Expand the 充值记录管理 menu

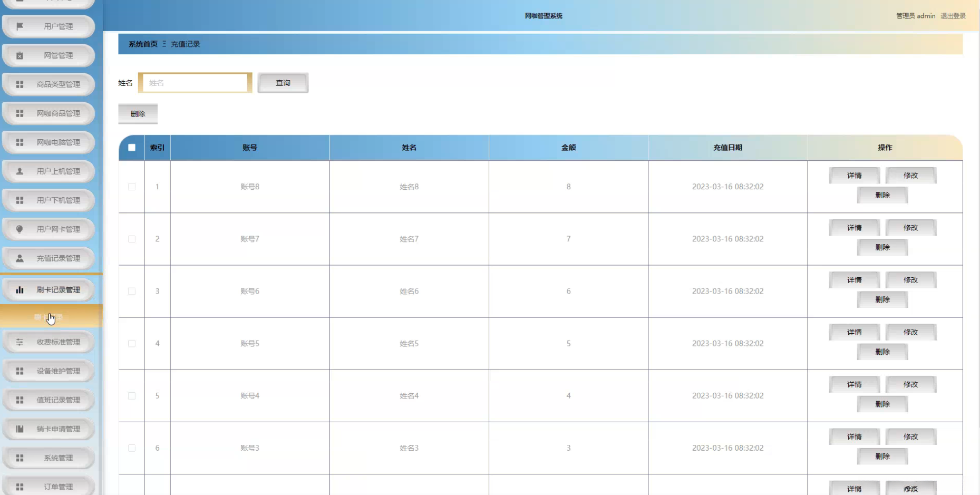[48, 258]
